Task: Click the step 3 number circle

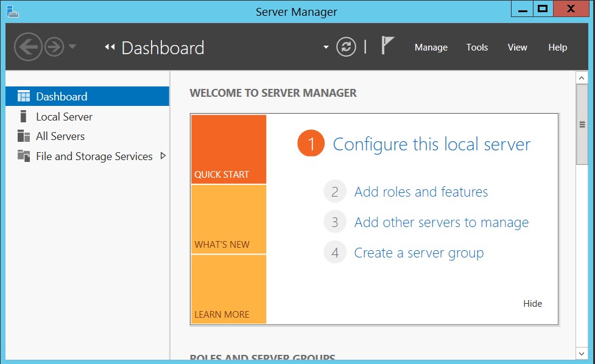Action: coord(335,222)
